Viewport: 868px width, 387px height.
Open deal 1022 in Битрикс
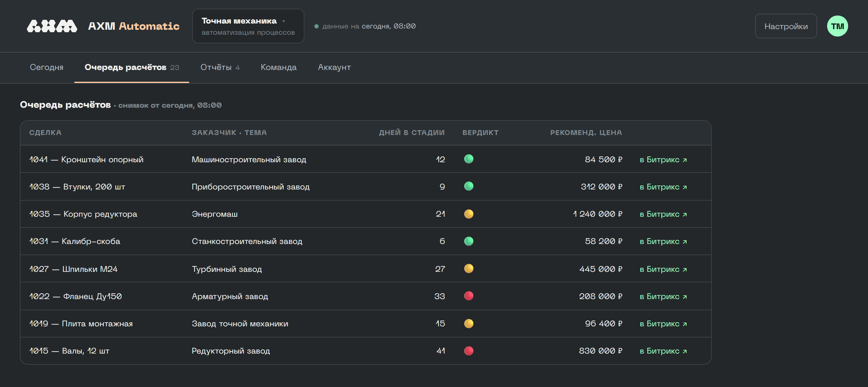pyautogui.click(x=663, y=297)
